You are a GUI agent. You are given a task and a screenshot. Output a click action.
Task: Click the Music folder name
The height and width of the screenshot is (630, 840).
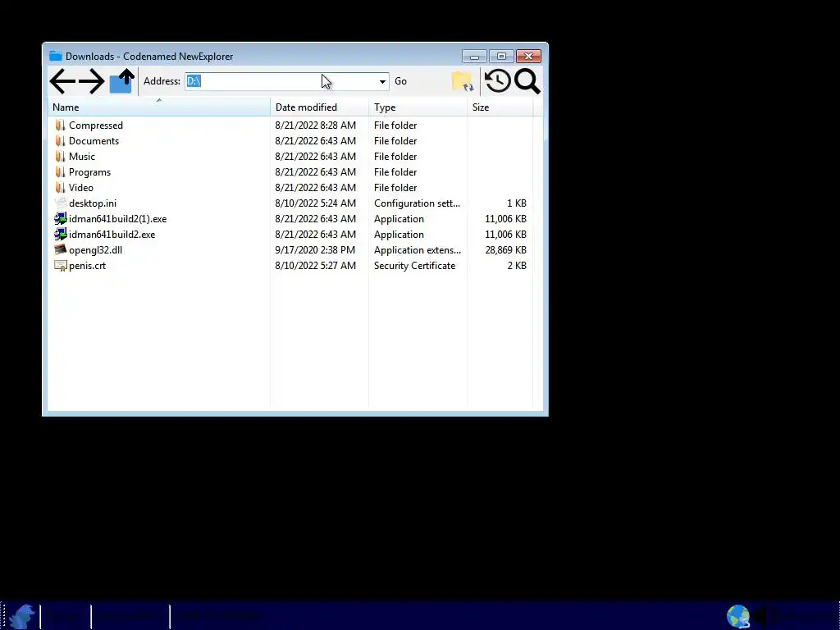82,157
